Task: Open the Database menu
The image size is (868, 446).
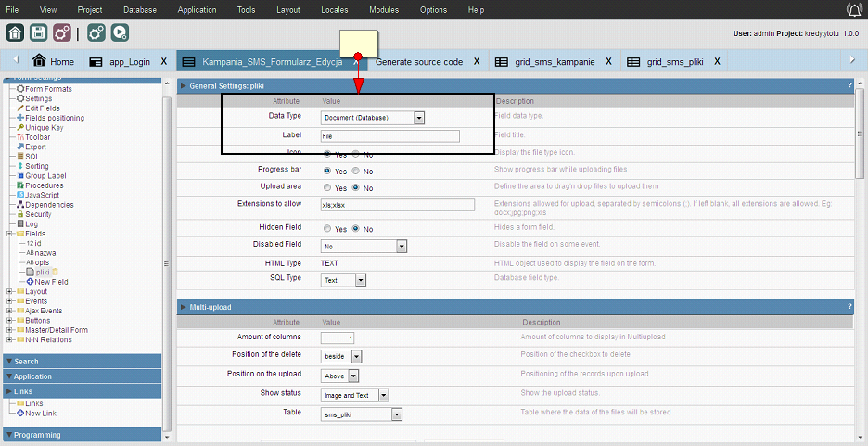Action: pyautogui.click(x=139, y=10)
